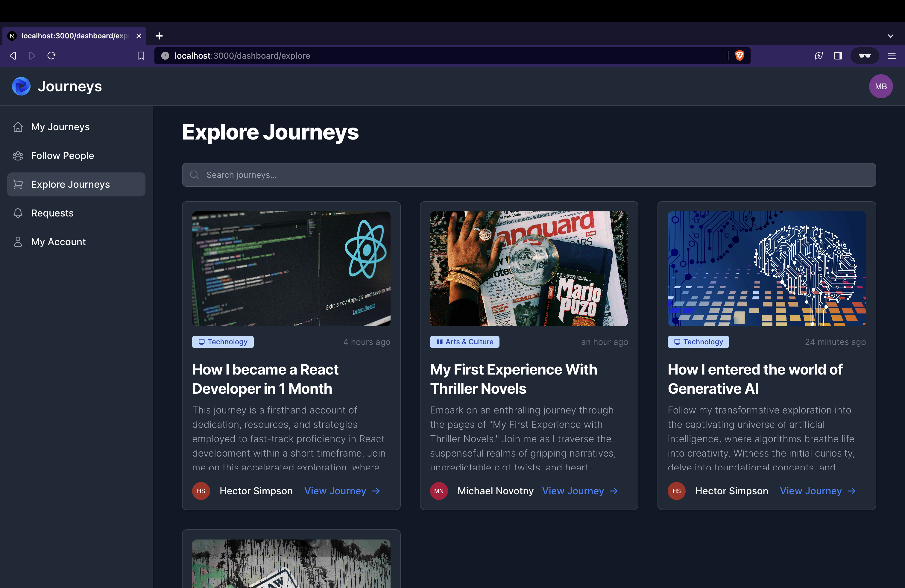Go to My Account
905x588 pixels.
tap(58, 242)
